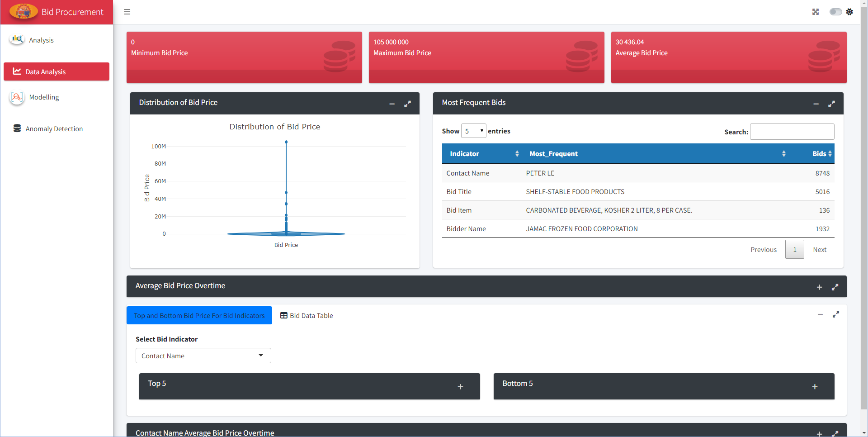Click the hamburger sidebar toggle icon
Image resolution: width=868 pixels, height=437 pixels.
tap(127, 12)
